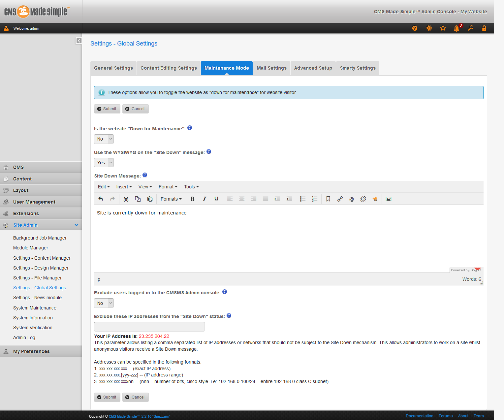Switch to the Mail Settings tab
The height and width of the screenshot is (420, 504).
[272, 68]
